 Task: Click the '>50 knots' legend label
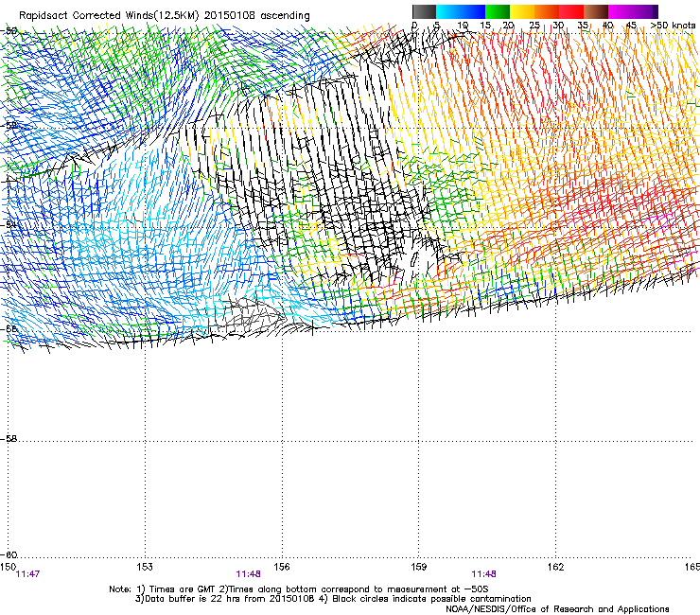point(673,26)
